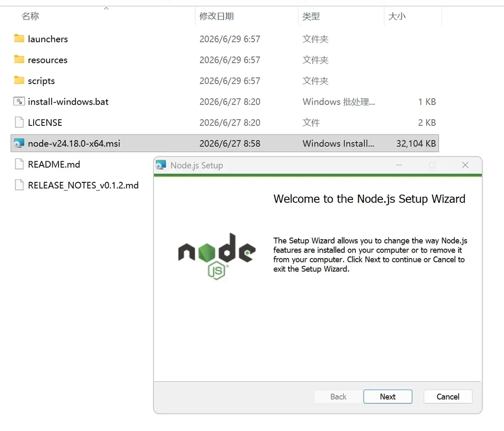Image resolution: width=504 pixels, height=431 pixels.
Task: Click the RELEASE_NOTES_v0.1.2.md file icon
Action: coord(19,185)
